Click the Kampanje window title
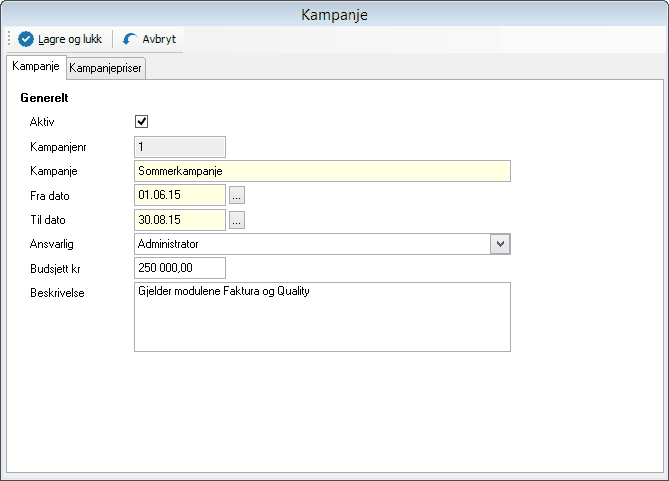Screen dimensions: 669x481 click(x=334, y=15)
